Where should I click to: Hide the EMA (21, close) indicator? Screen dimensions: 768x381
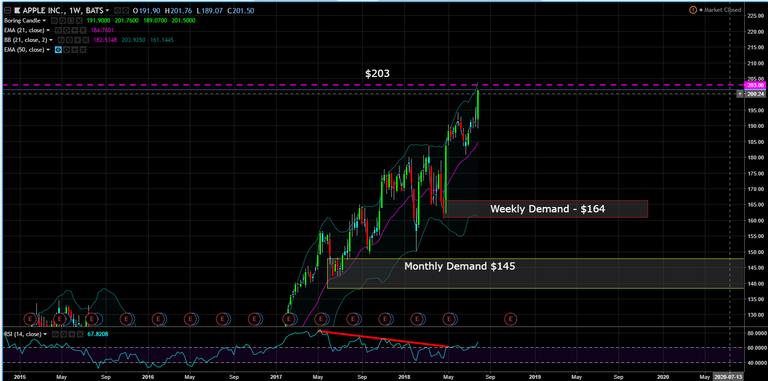click(58, 30)
